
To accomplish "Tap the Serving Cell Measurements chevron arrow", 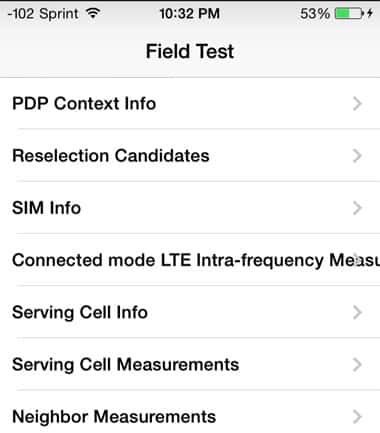I will pos(357,364).
